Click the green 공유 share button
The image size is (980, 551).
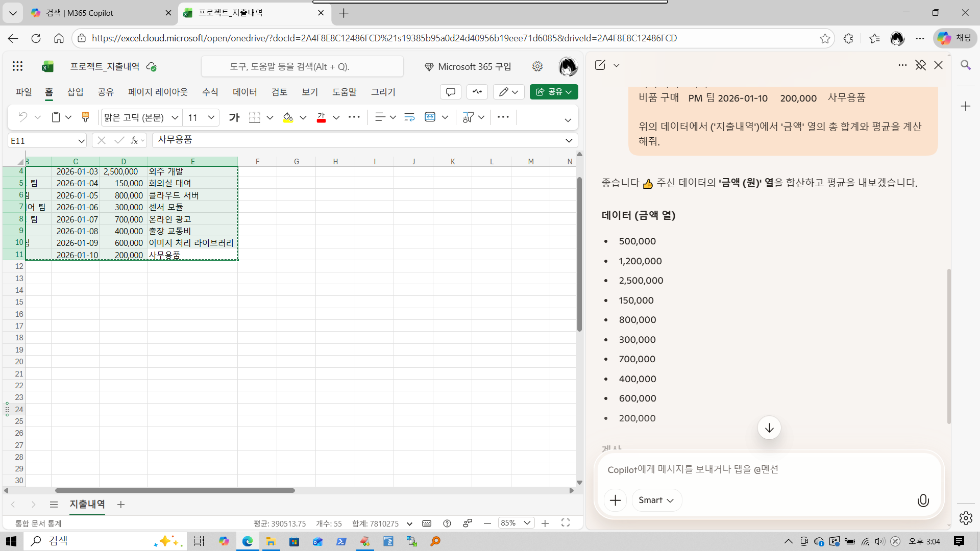pyautogui.click(x=553, y=92)
